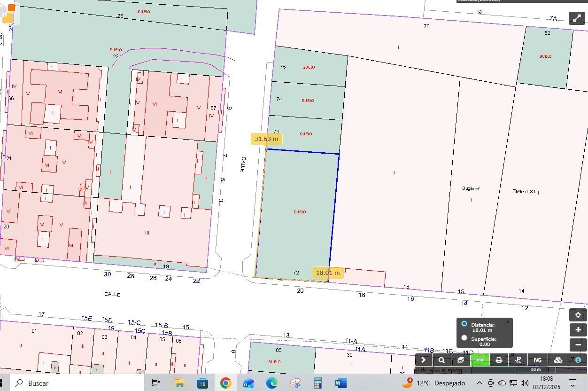Click the IVG toolbar button

pyautogui.click(x=537, y=360)
